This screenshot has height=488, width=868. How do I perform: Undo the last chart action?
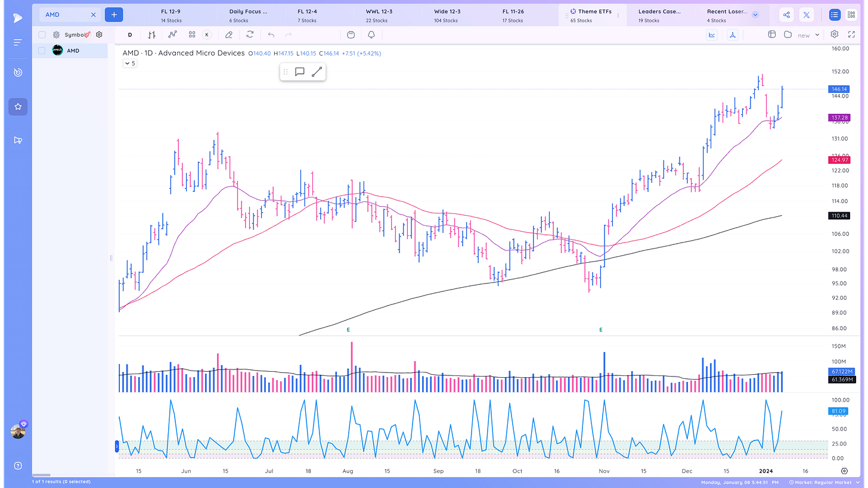[271, 35]
